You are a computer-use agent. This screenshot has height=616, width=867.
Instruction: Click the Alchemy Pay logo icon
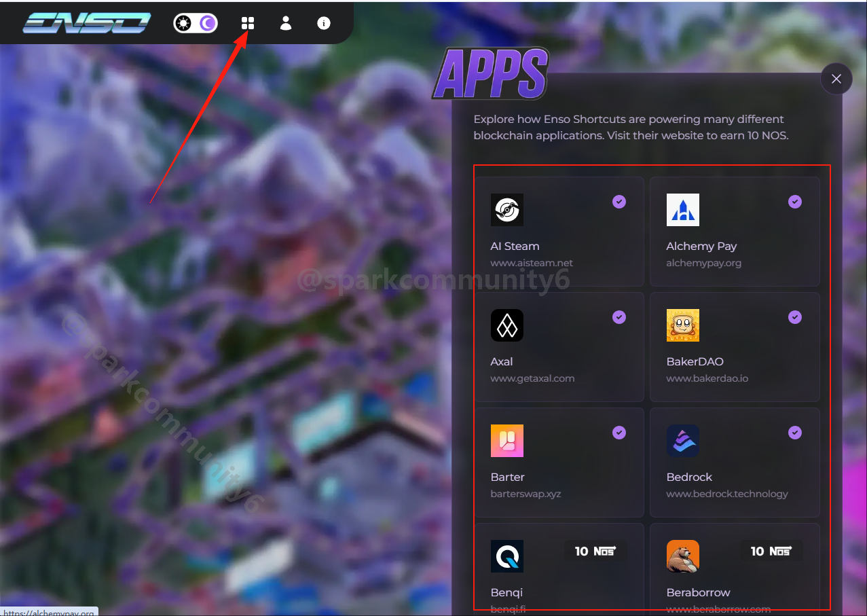click(x=683, y=210)
